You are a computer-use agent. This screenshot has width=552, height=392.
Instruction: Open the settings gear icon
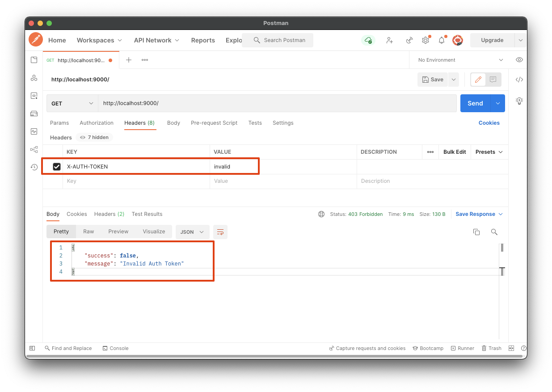tap(426, 40)
